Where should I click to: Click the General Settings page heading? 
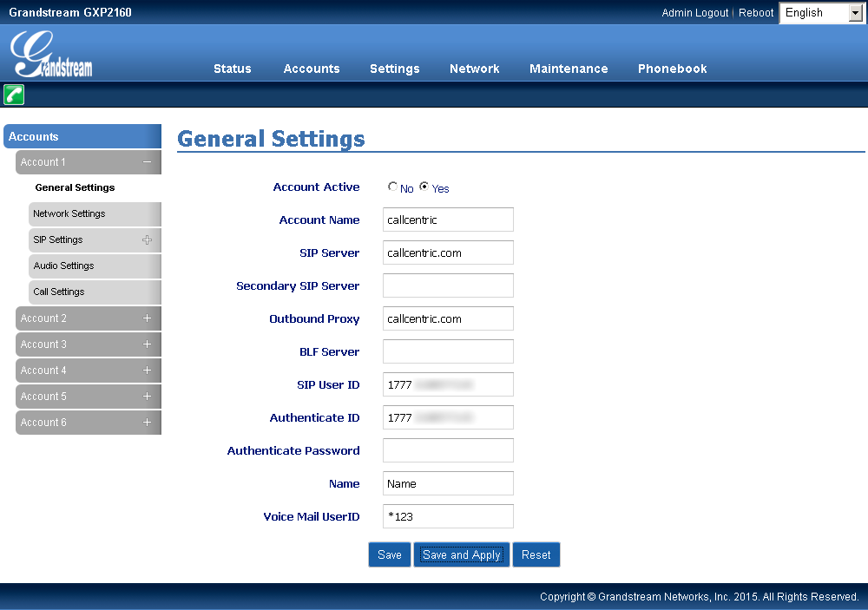click(x=271, y=138)
